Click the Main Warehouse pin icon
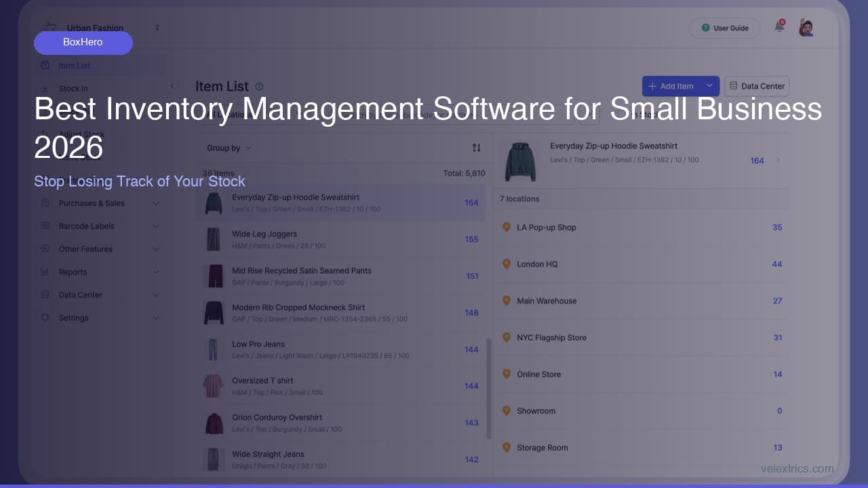The image size is (868, 488). tap(506, 300)
